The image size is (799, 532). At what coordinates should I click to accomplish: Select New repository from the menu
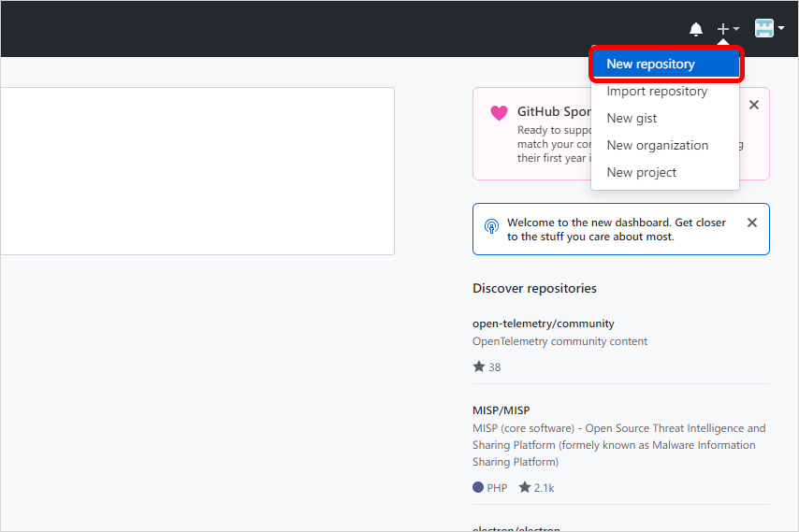coord(665,64)
